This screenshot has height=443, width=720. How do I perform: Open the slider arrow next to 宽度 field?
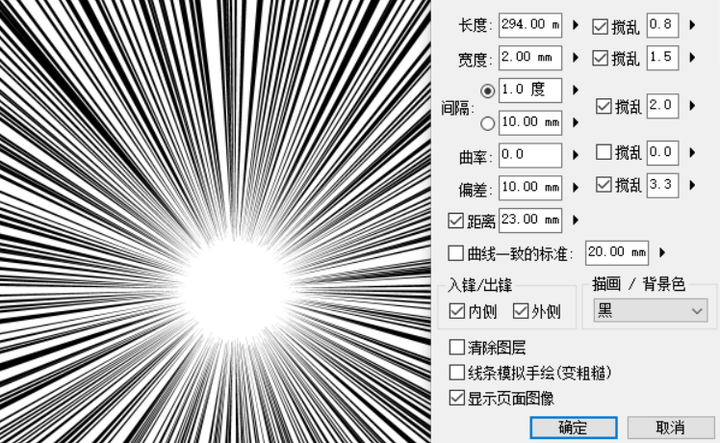(575, 58)
